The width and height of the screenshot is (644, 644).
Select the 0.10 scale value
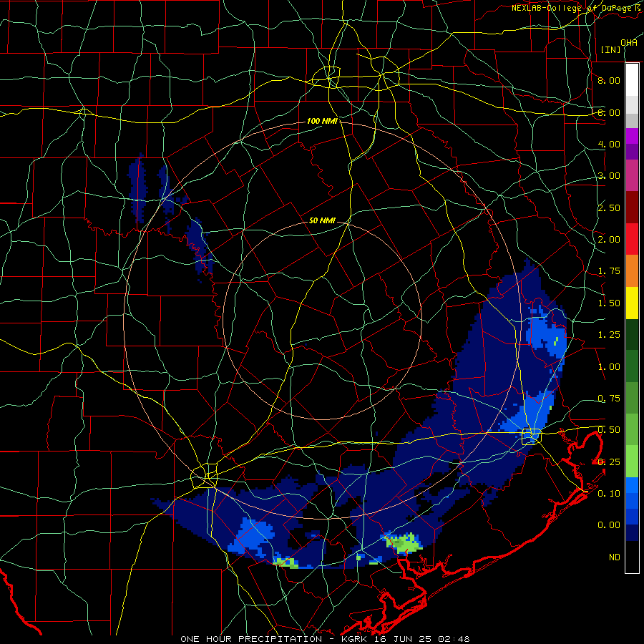(x=609, y=494)
